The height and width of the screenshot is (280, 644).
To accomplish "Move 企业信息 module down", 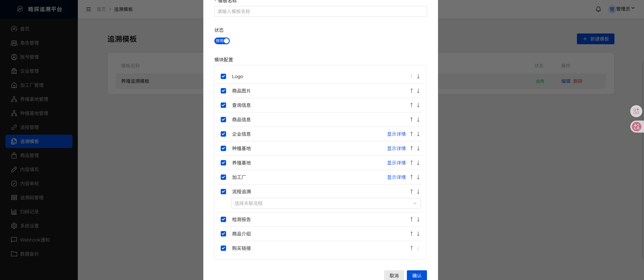I will [418, 134].
